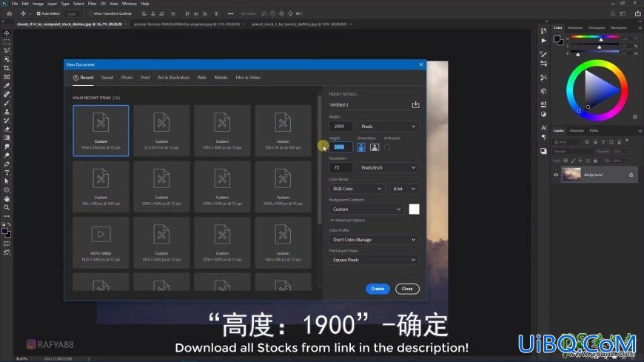Open the Paragraph panel icon
644x362 pixels.
543,137
